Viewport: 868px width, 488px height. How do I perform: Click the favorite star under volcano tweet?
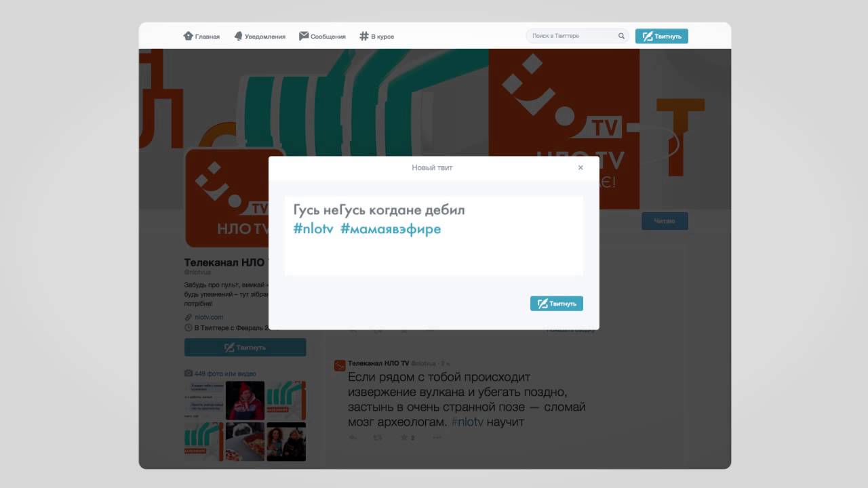[404, 437]
